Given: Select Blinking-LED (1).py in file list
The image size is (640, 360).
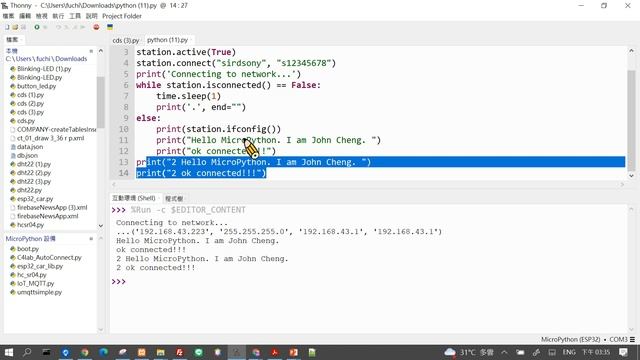Looking at the screenshot, I should 44,69.
